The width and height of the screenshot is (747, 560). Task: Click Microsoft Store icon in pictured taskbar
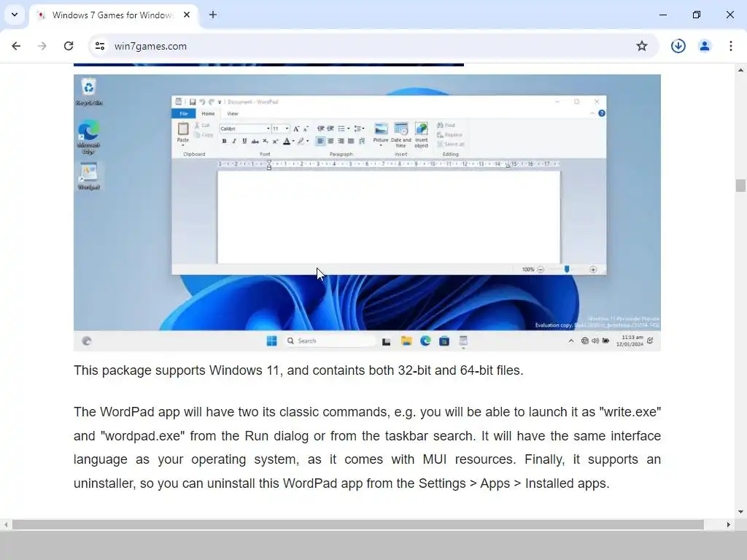click(444, 341)
